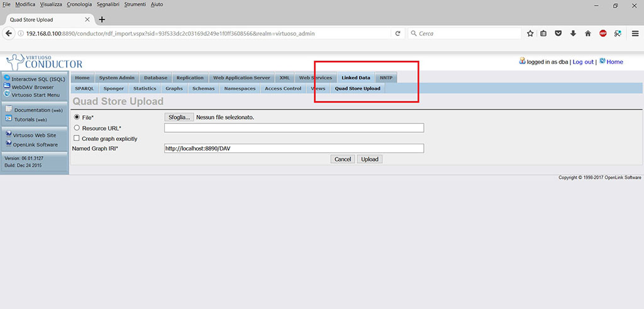Bookmark this page with star icon
The height and width of the screenshot is (309, 644).
(530, 34)
